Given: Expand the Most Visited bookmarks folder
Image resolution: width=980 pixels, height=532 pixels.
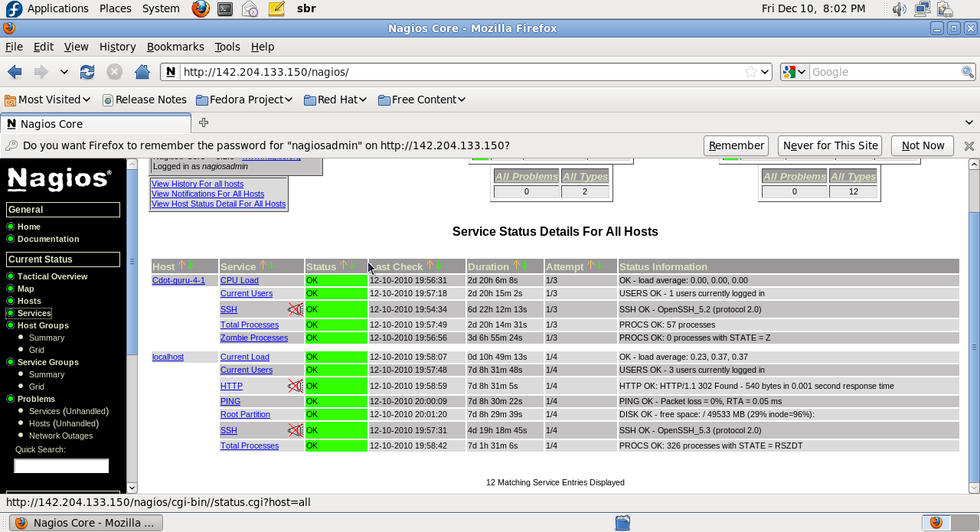Looking at the screenshot, I should (47, 100).
